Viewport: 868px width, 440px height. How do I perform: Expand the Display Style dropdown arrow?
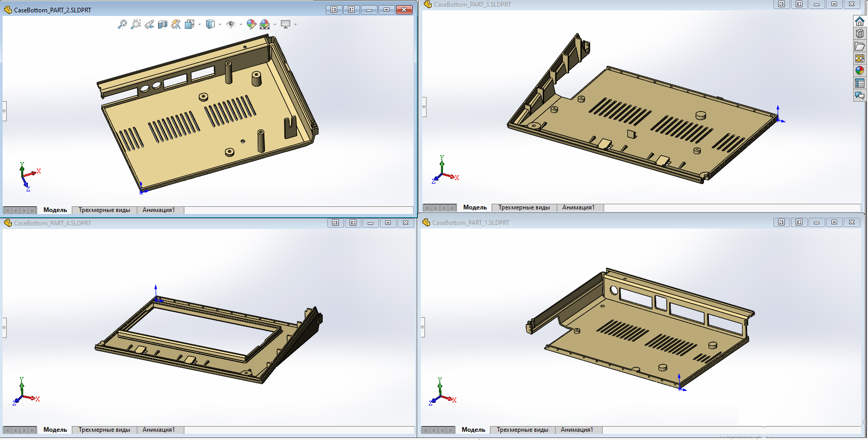tap(220, 24)
